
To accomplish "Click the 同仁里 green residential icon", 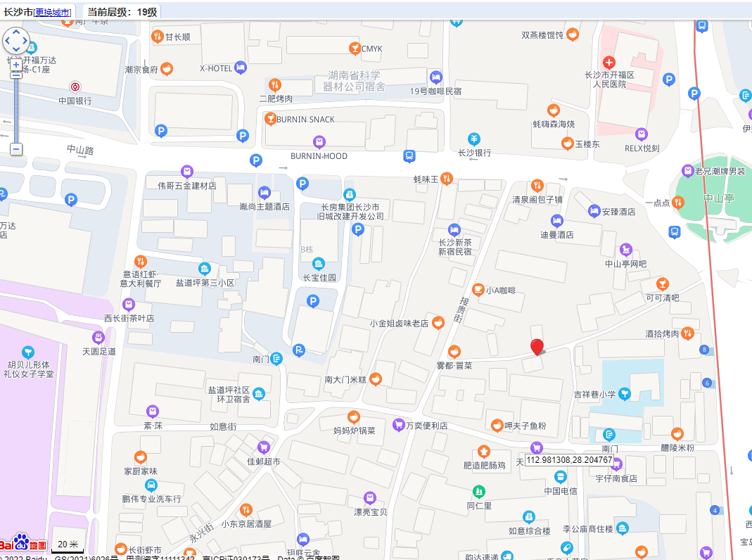I will [x=479, y=491].
